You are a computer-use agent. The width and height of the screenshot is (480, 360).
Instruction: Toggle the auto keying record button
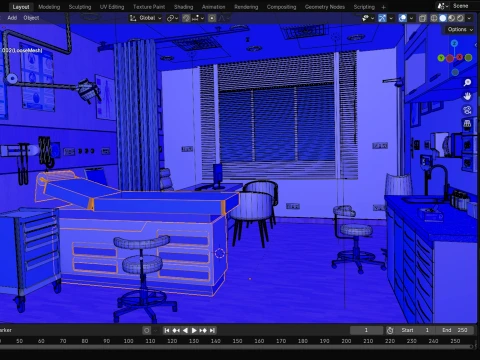tap(146, 330)
